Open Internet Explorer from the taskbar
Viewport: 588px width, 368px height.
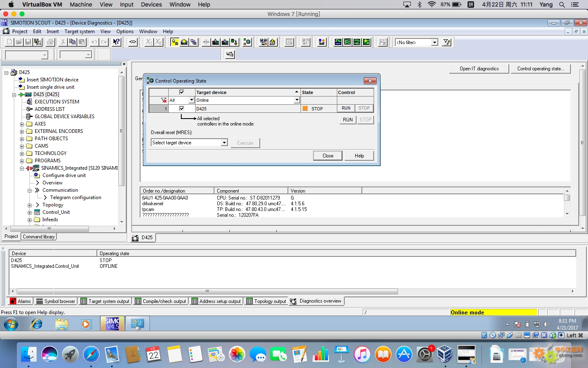pos(37,324)
